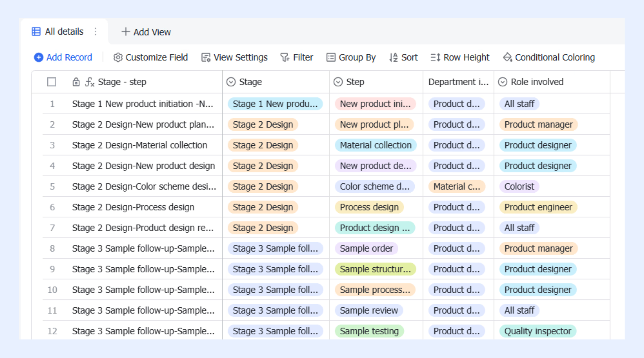Click 'Stage 2 Design' tag in the Process design row
644x358 pixels.
click(263, 207)
